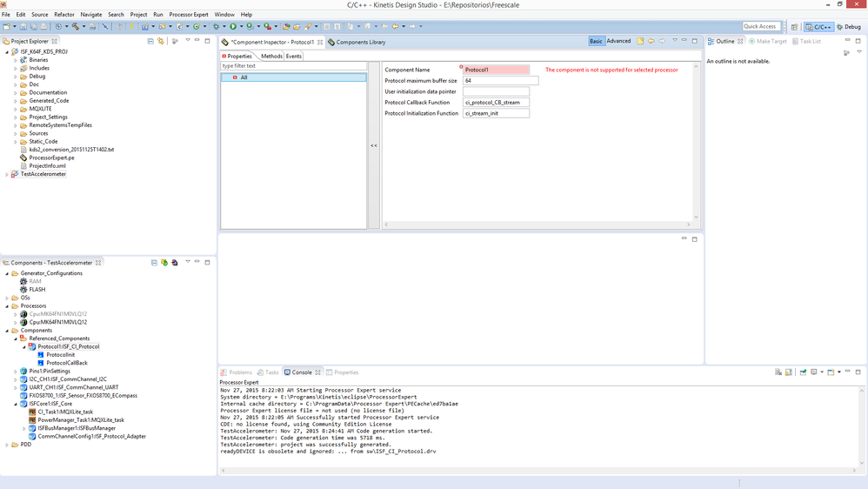The image size is (868, 489).
Task: Close the Component Inspector tab
Action: (x=320, y=42)
